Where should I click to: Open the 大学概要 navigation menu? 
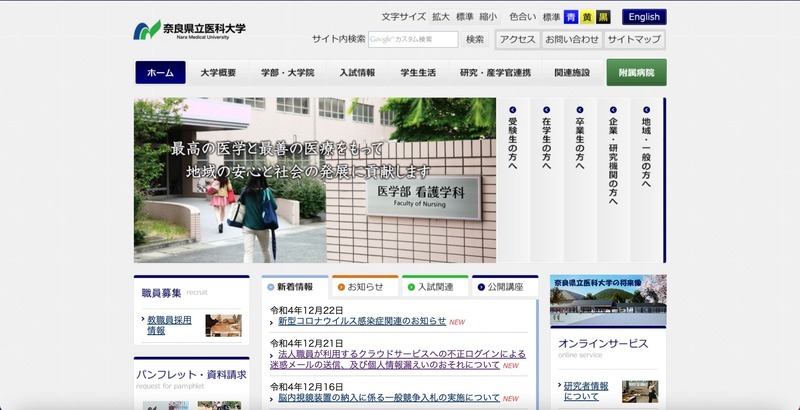[218, 73]
